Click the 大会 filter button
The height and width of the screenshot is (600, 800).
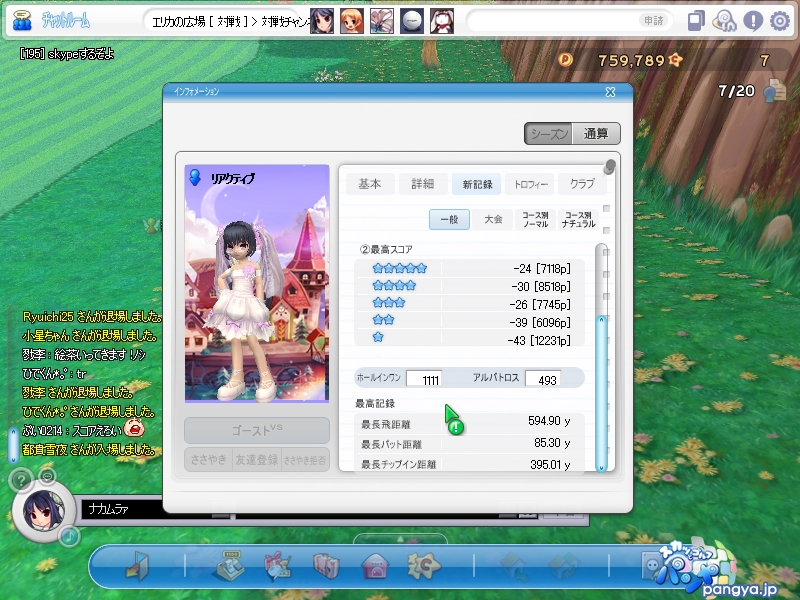point(493,220)
